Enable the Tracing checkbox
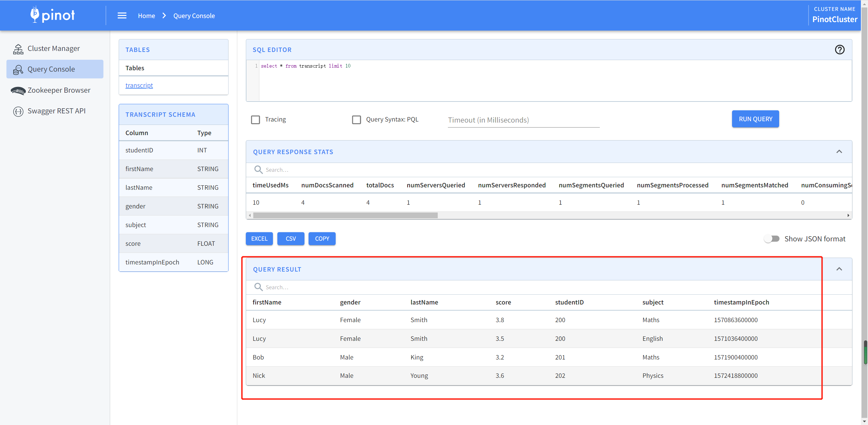Screen dimensions: 868x425 coord(256,120)
